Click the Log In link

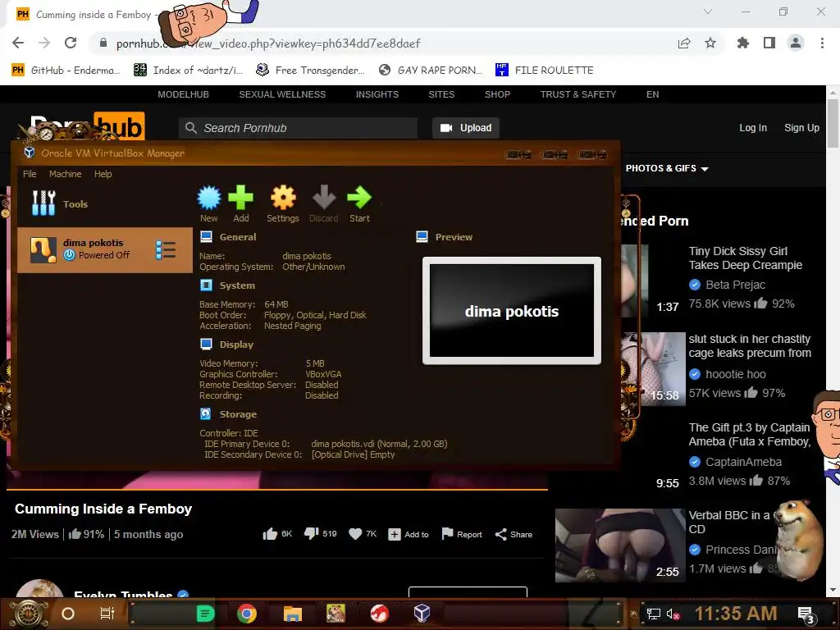click(753, 127)
